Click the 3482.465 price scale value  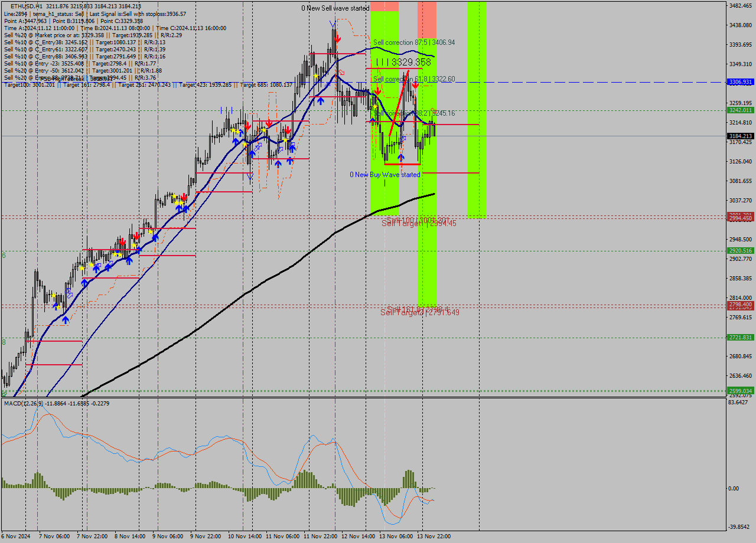click(x=741, y=6)
